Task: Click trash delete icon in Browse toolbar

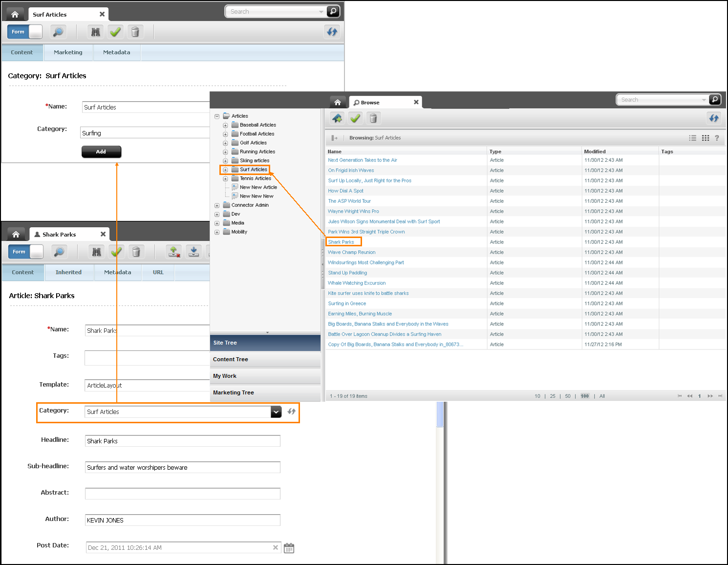Action: (373, 118)
